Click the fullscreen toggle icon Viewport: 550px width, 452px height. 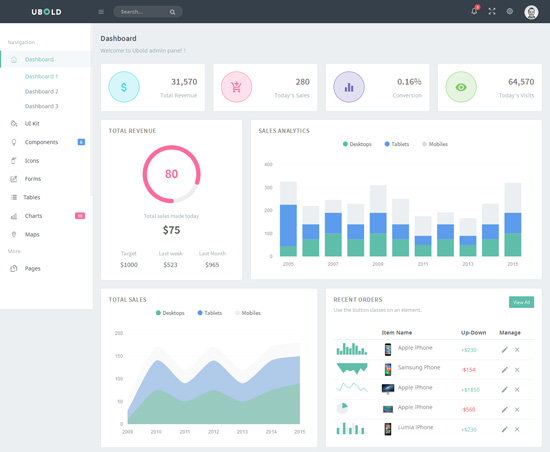coord(492,12)
